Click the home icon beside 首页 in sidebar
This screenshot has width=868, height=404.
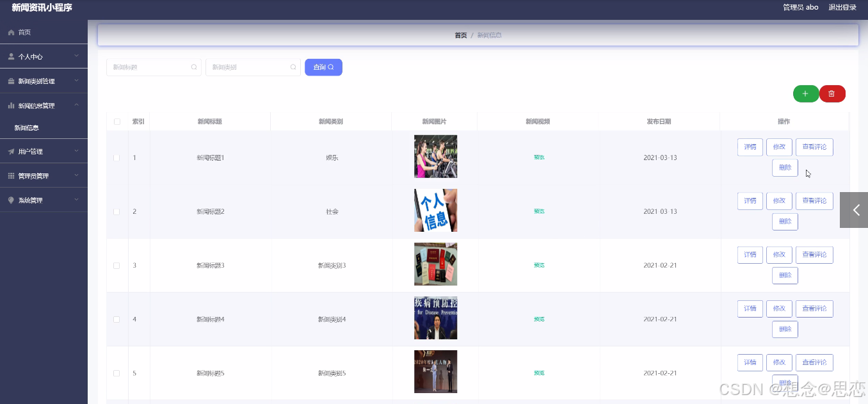[x=11, y=32]
